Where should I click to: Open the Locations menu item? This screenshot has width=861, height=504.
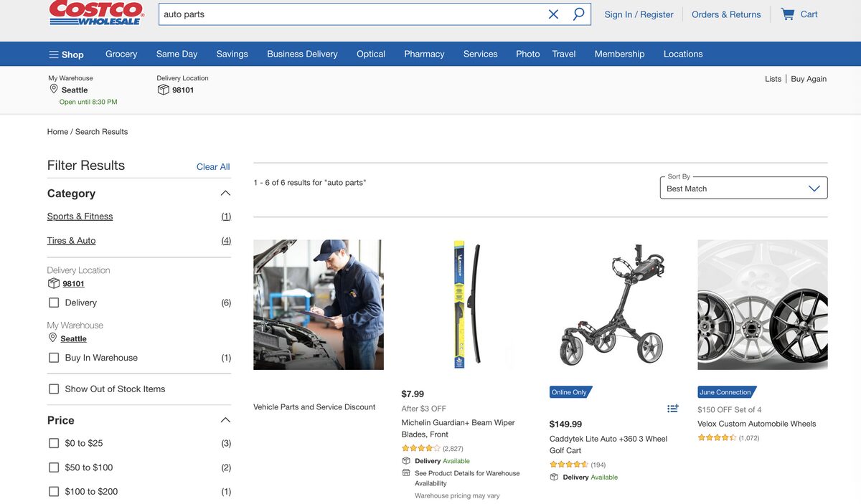683,54
